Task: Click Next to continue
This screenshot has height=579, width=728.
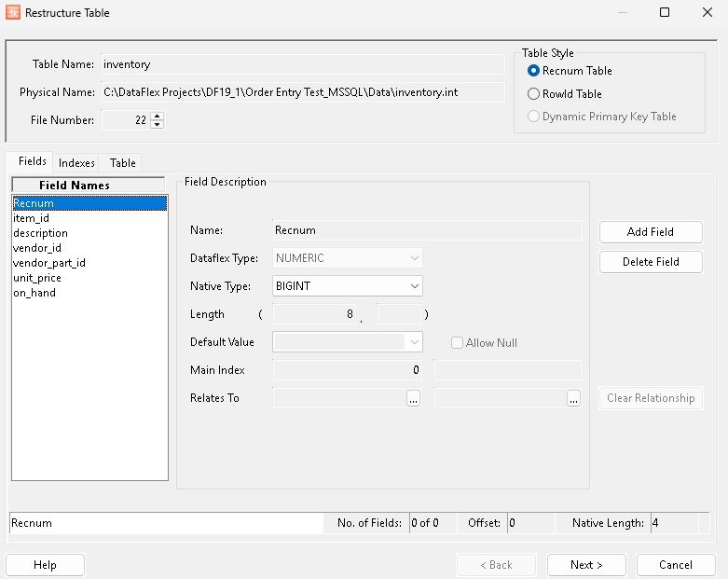Action: [586, 565]
